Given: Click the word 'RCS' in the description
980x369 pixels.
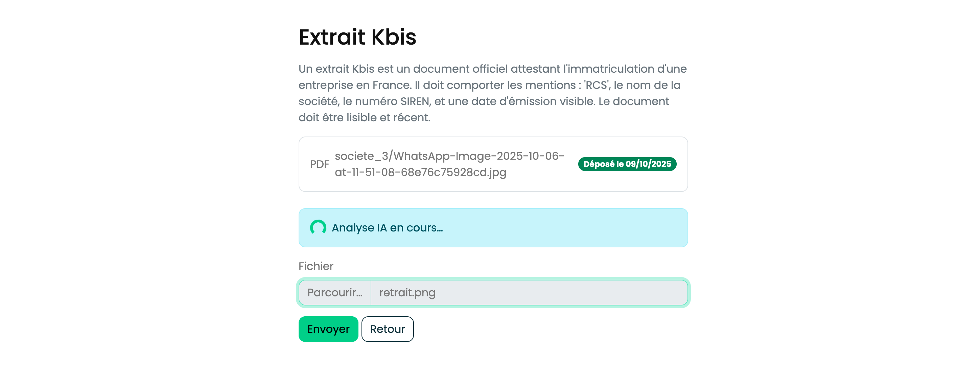Looking at the screenshot, I should (596, 85).
